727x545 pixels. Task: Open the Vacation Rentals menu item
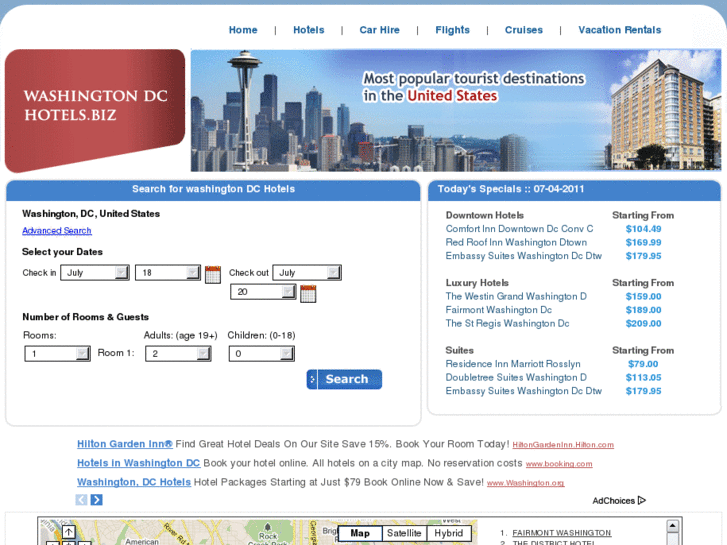coord(619,30)
